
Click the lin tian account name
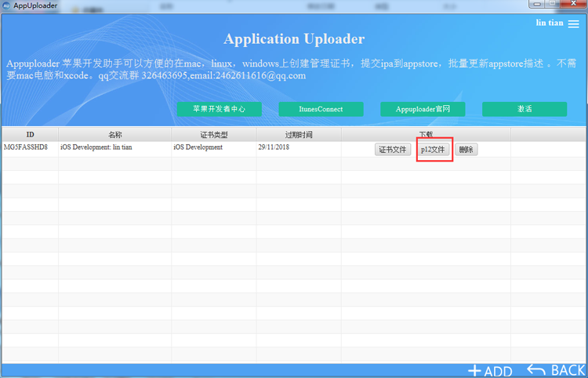point(550,23)
